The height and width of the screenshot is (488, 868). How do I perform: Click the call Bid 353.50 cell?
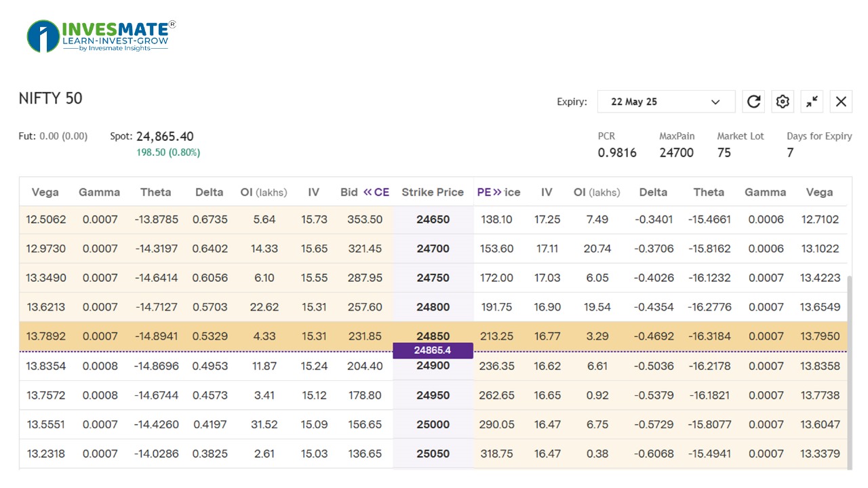tap(365, 220)
